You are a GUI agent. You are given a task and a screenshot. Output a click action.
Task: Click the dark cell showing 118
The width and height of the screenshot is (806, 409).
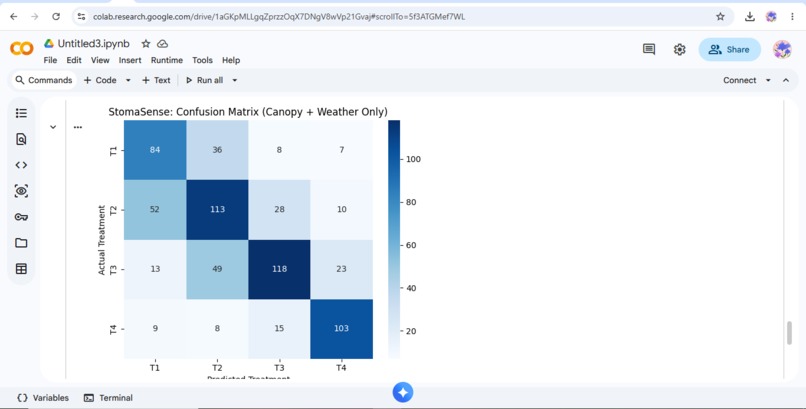pos(279,269)
